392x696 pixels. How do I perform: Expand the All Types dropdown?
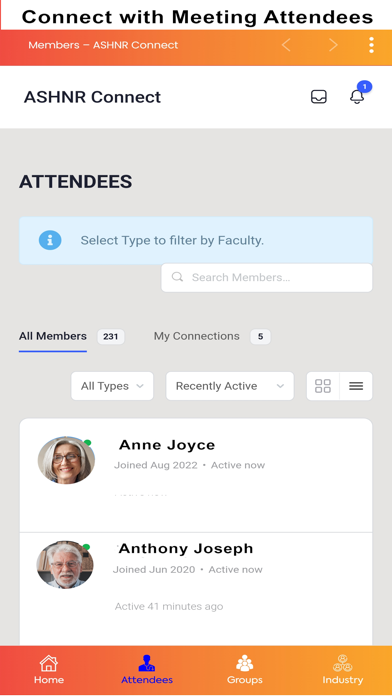112,386
